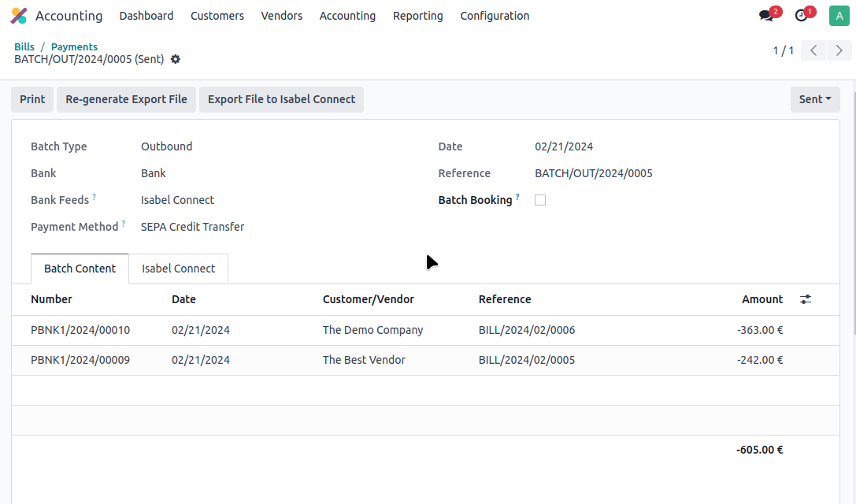Go to next record arrow
The width and height of the screenshot is (856, 504).
click(x=839, y=50)
